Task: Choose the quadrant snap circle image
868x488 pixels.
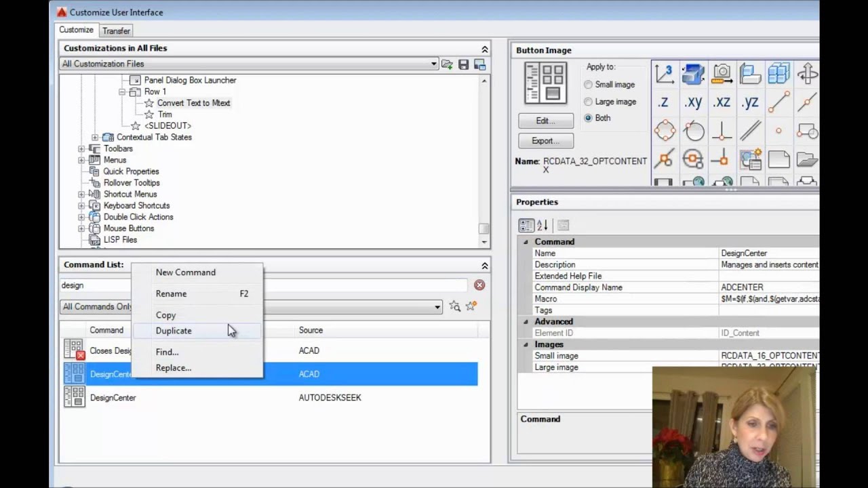Action: tap(665, 131)
